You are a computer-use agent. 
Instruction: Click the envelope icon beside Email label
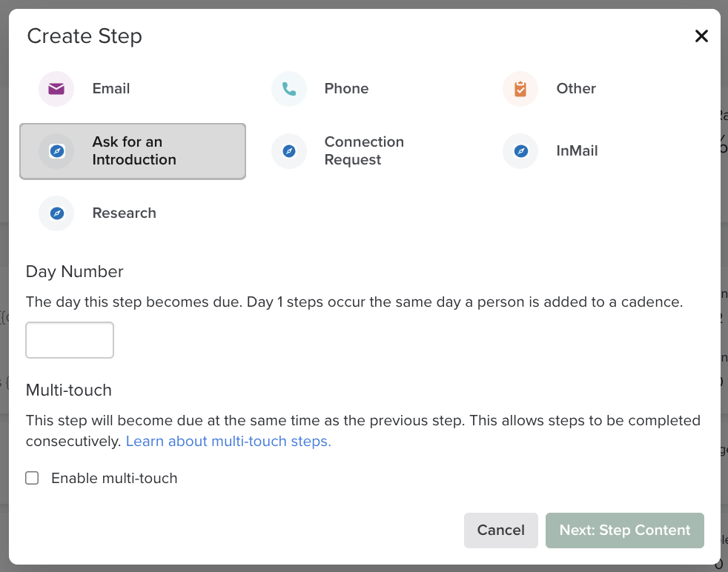56,88
